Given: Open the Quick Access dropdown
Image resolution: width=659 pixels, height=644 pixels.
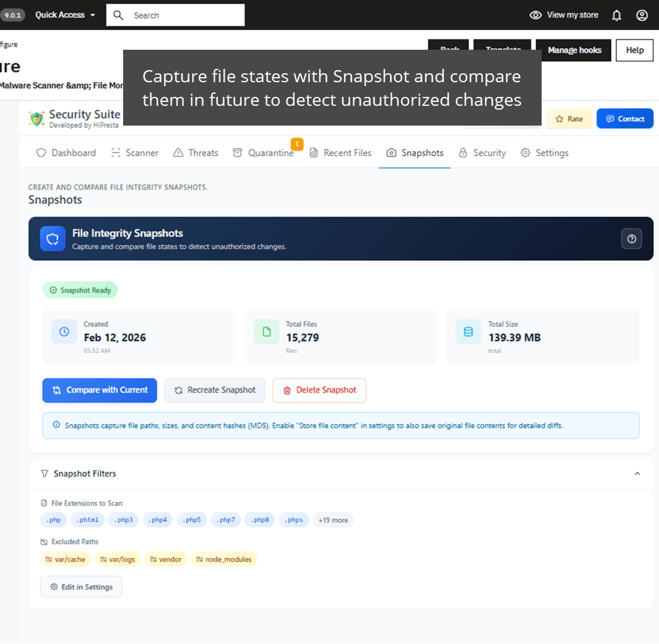Looking at the screenshot, I should [64, 15].
